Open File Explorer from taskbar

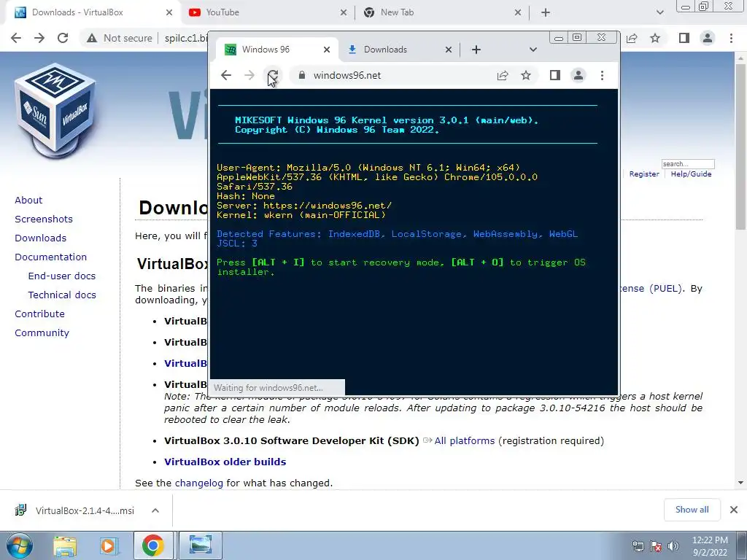click(x=65, y=545)
